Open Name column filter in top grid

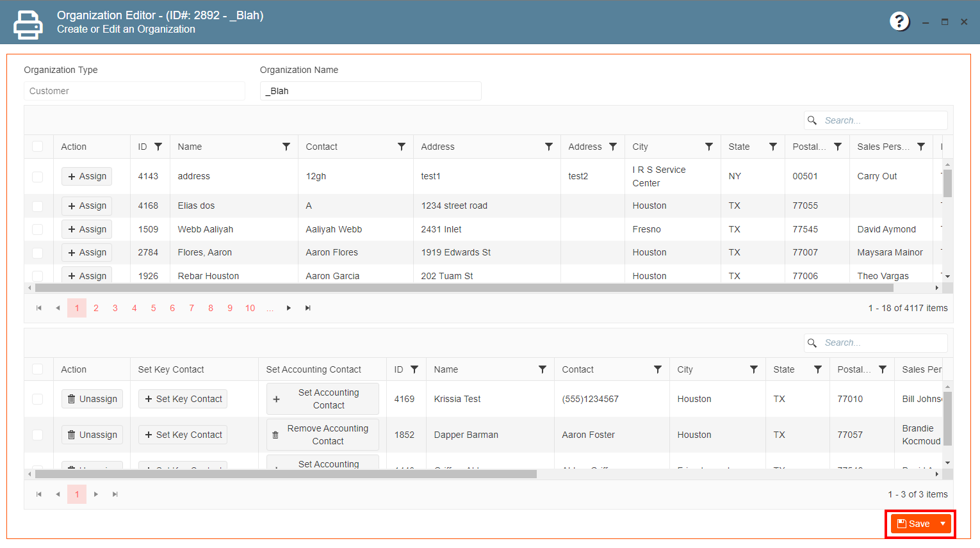click(286, 147)
